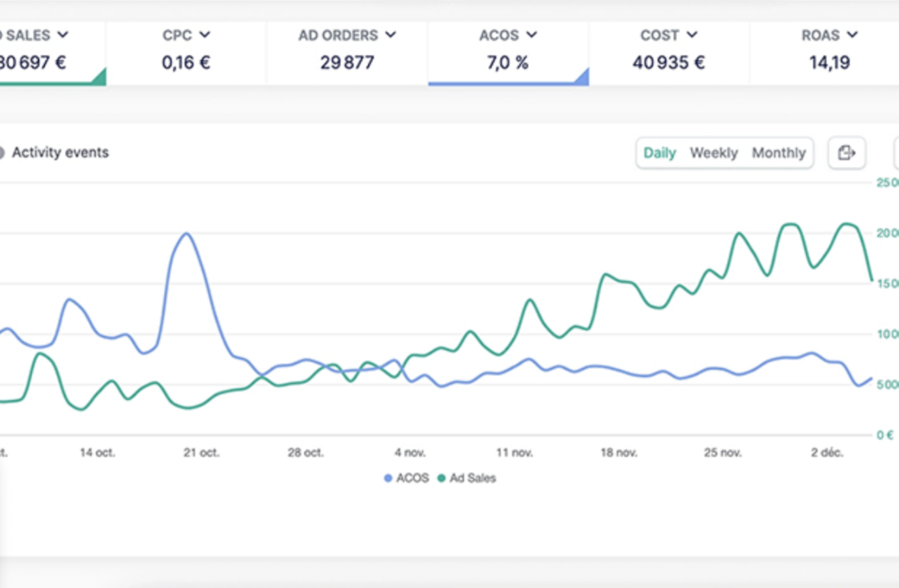Click the "2 déc." axis date label
Screen dimensions: 899x588
[827, 452]
